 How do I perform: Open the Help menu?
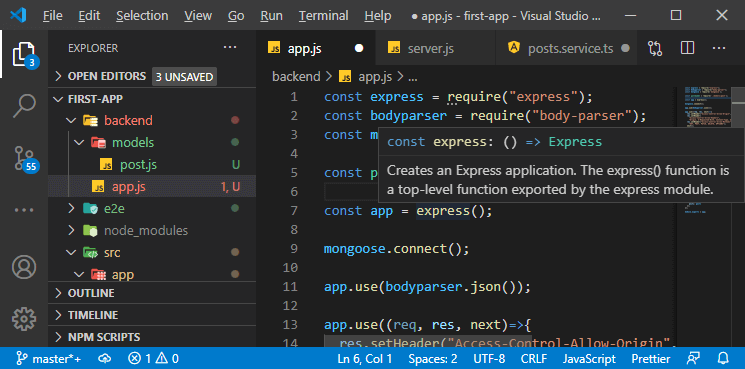point(378,16)
